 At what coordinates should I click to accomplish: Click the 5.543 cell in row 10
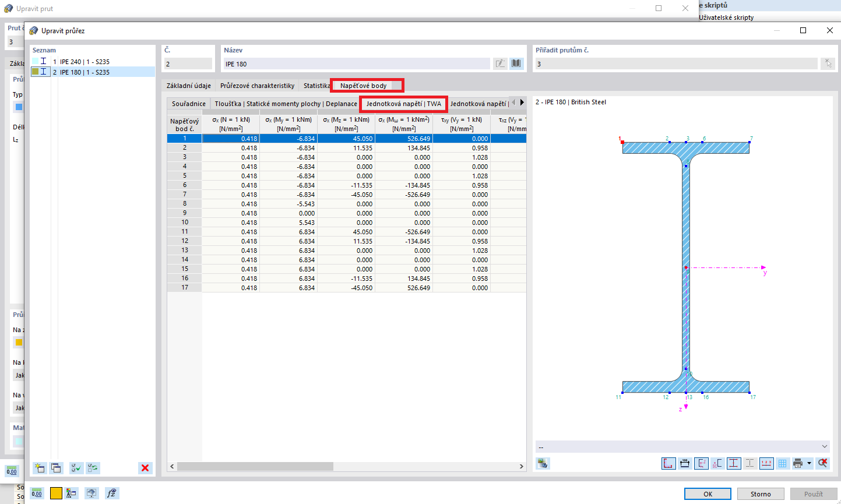click(x=288, y=223)
